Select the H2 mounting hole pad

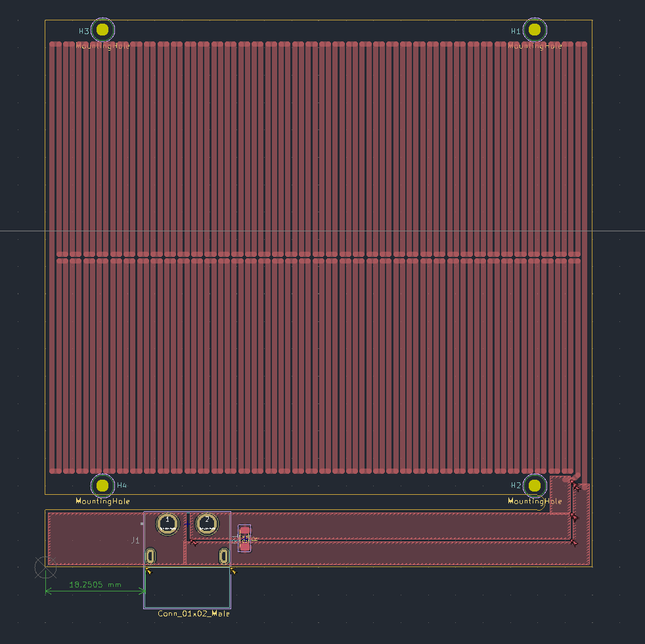click(x=535, y=486)
